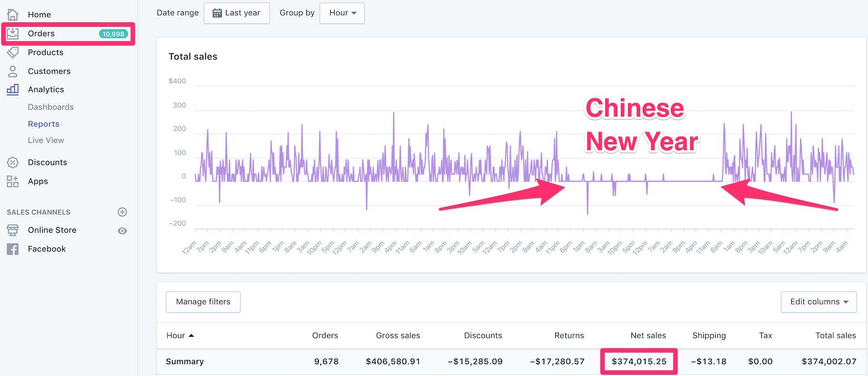This screenshot has height=376, width=868.
Task: Open the Reports submenu item
Action: 44,124
